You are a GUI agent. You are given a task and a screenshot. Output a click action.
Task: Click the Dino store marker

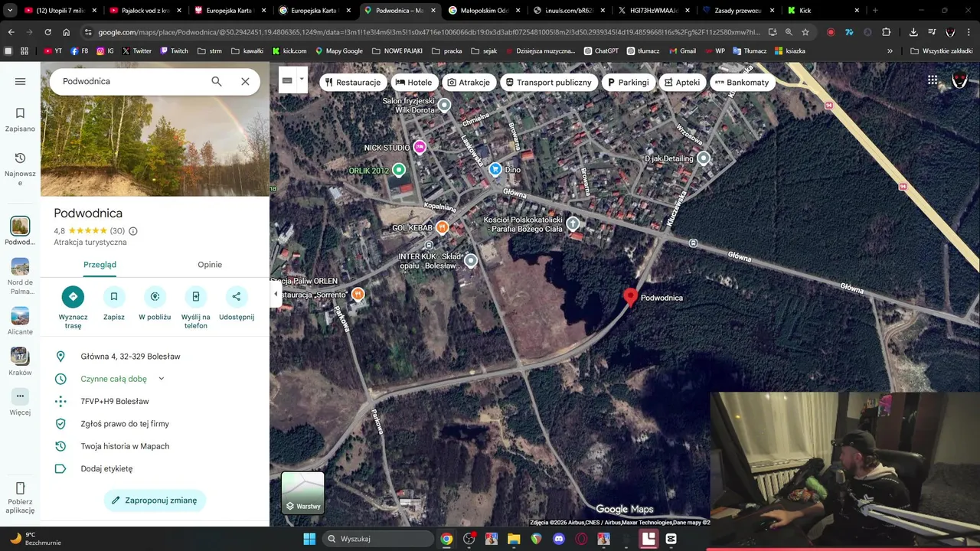point(495,169)
